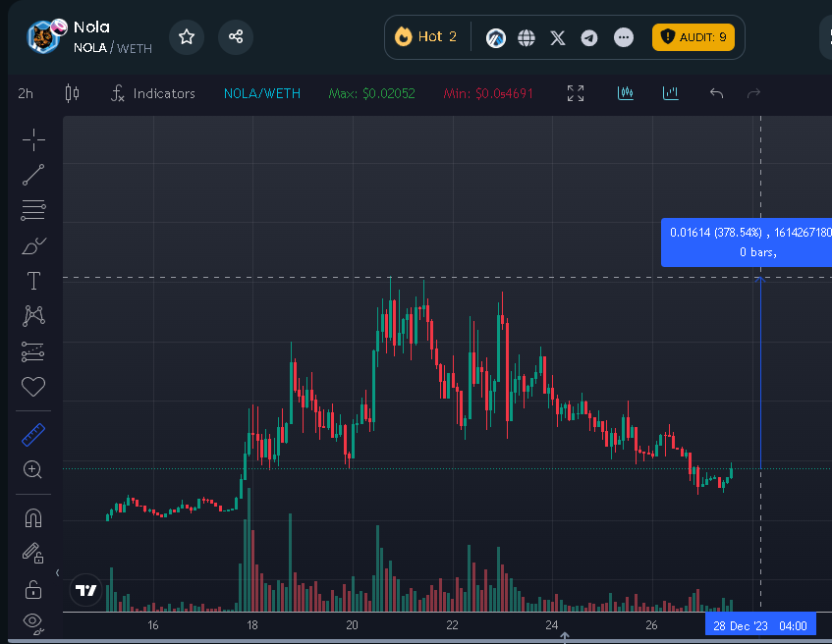
Task: Select the trend line drawing tool
Action: tap(33, 175)
